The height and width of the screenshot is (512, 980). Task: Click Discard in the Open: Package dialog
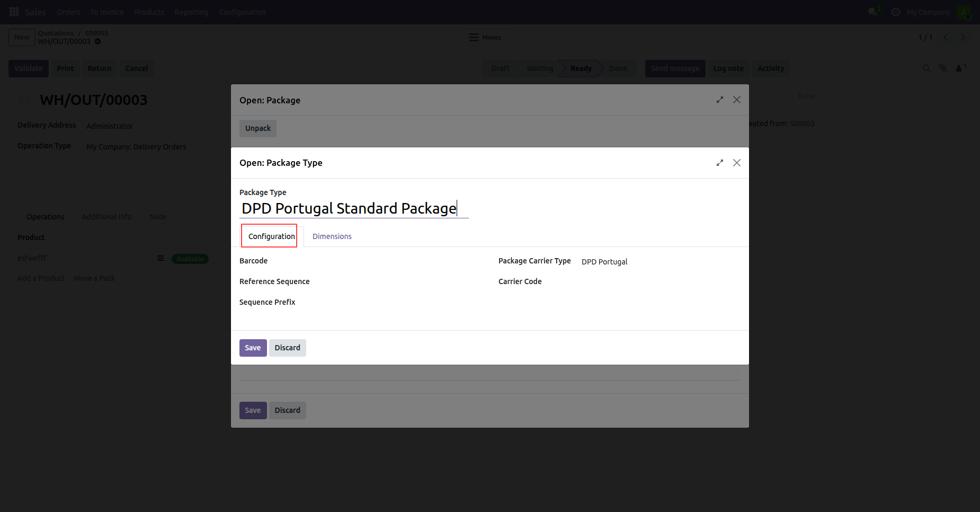click(288, 410)
